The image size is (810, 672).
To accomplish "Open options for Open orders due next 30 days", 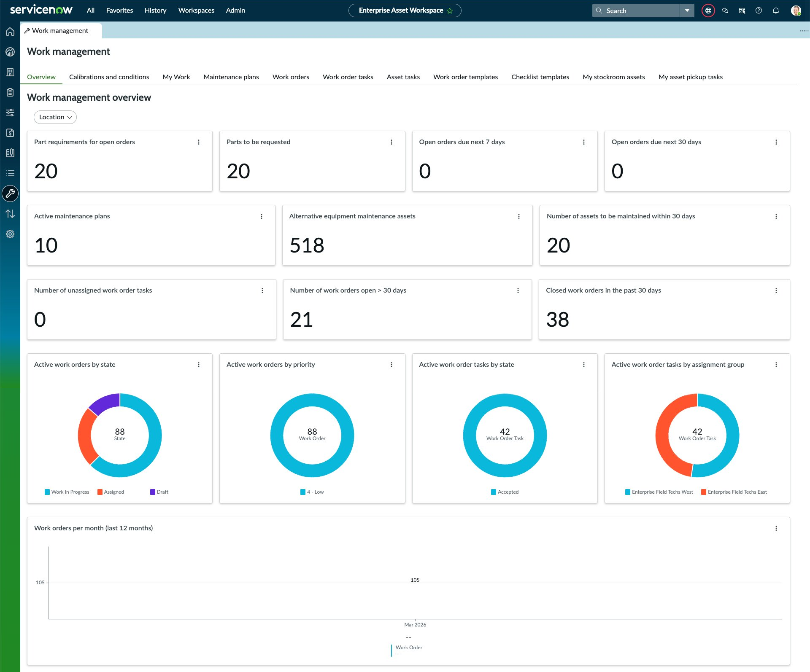I will [776, 142].
